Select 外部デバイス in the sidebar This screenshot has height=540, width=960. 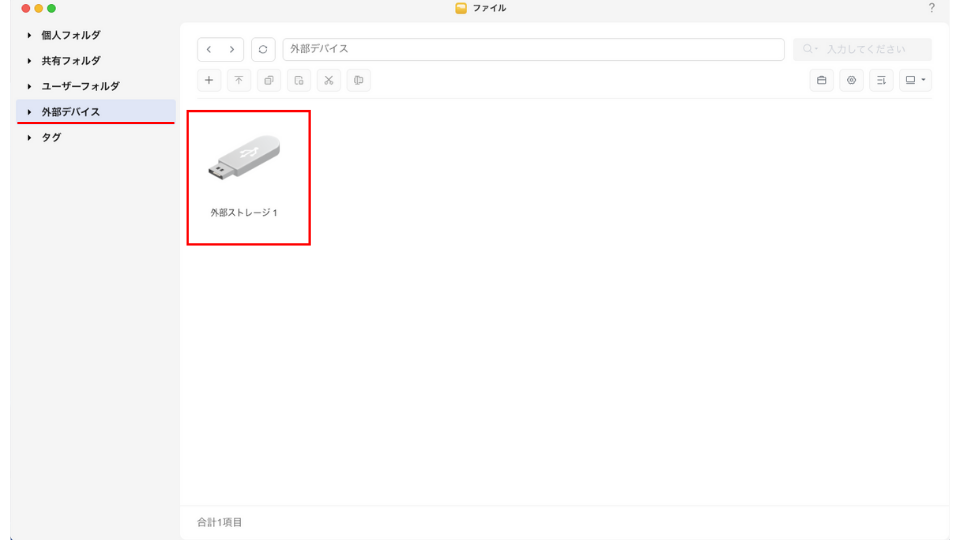(71, 112)
